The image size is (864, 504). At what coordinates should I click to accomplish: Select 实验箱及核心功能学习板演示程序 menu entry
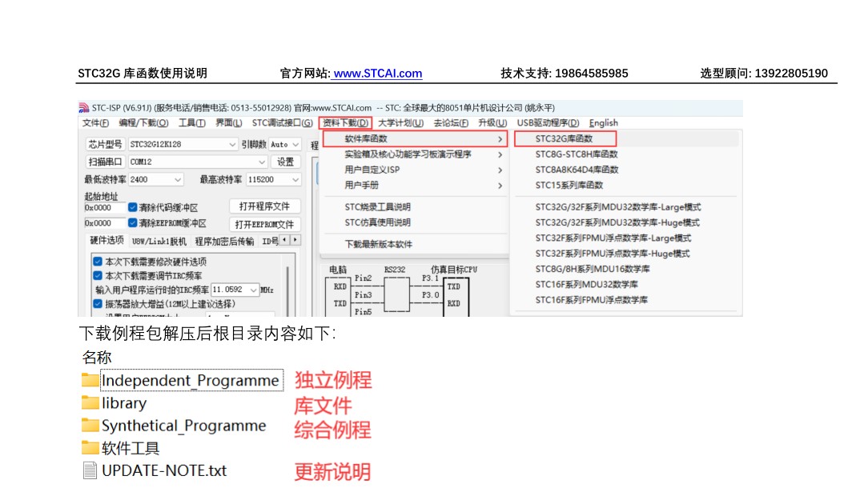pyautogui.click(x=408, y=154)
